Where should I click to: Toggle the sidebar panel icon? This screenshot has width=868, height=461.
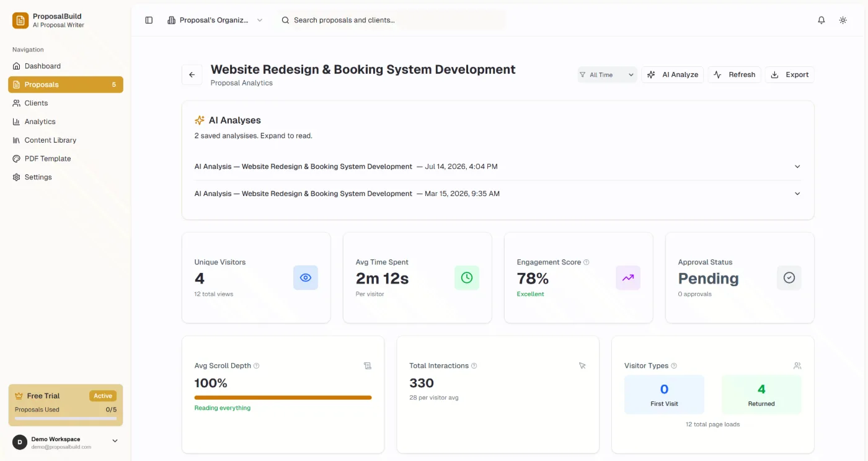click(x=149, y=20)
